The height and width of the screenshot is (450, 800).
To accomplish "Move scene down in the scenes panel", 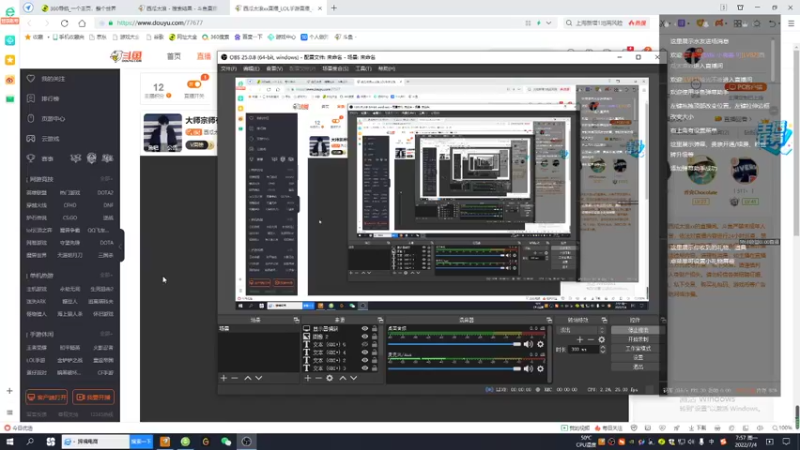I will click(259, 378).
